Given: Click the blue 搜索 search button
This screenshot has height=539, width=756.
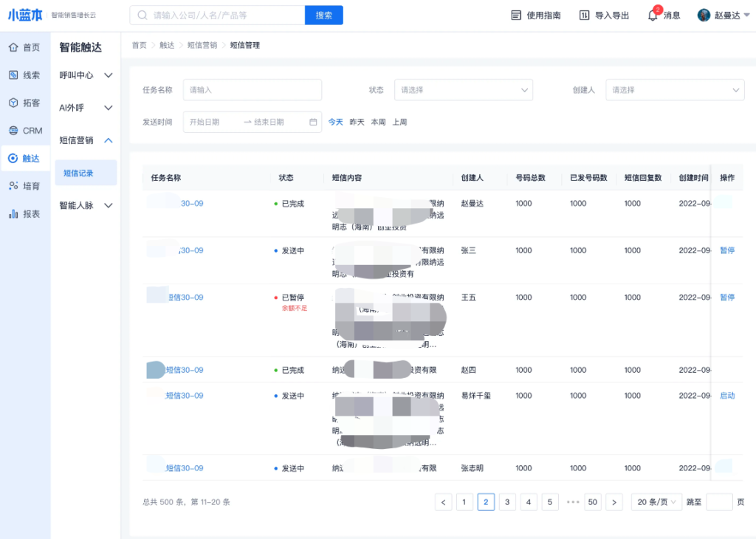Looking at the screenshot, I should [x=323, y=15].
